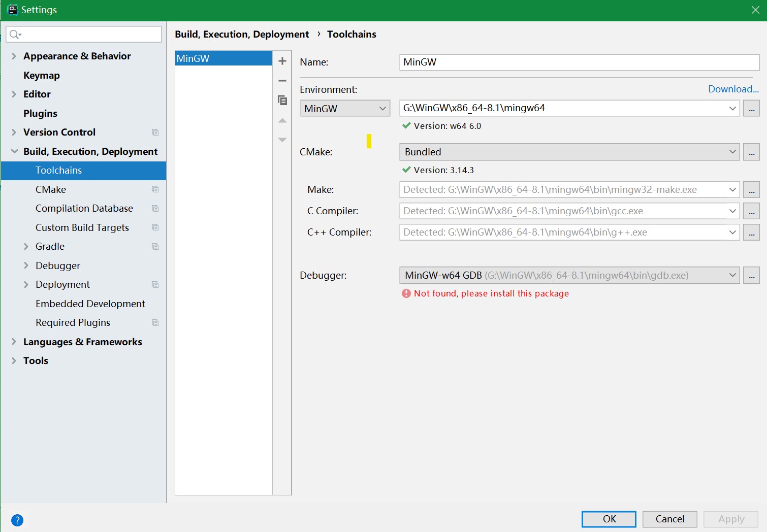Click project-level icon next to Required Plugins

155,323
